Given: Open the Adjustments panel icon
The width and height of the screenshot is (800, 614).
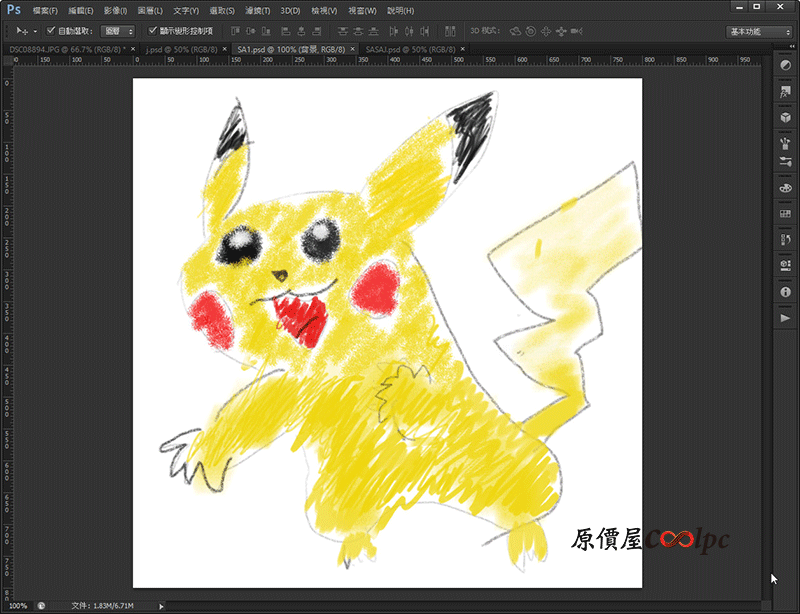Looking at the screenshot, I should tap(786, 66).
